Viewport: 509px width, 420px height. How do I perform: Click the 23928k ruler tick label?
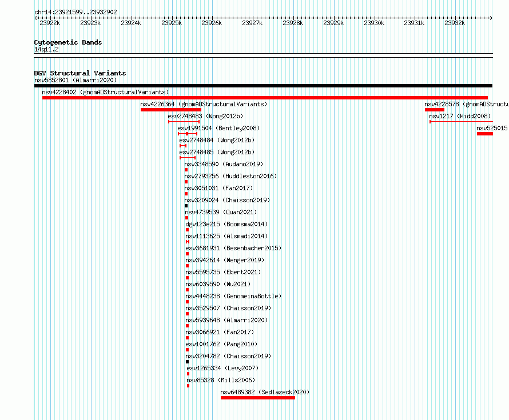point(293,23)
